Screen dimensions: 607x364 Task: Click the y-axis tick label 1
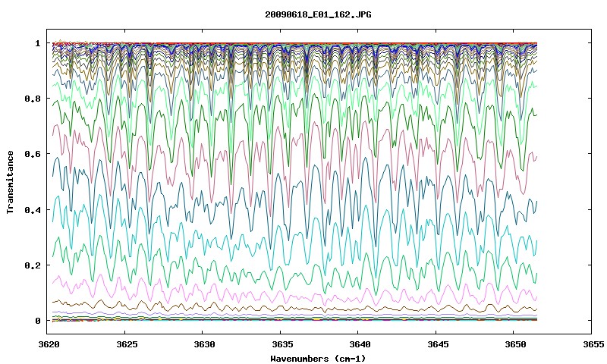[38, 43]
